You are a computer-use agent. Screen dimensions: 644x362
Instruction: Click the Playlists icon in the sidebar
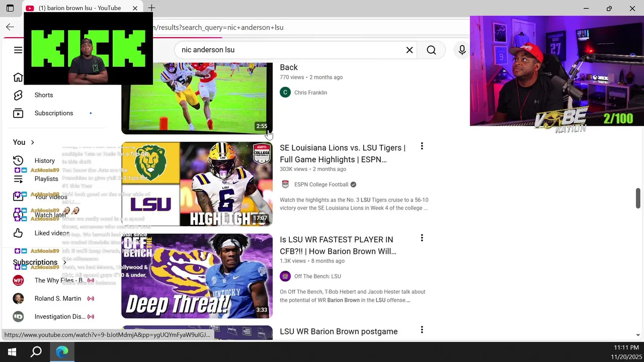(18, 178)
